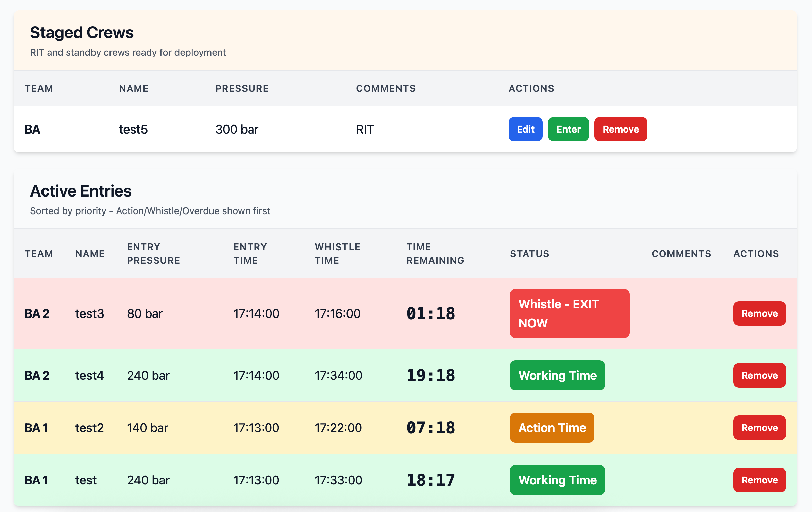Remove staged crew test5
The image size is (812, 512).
(x=620, y=129)
